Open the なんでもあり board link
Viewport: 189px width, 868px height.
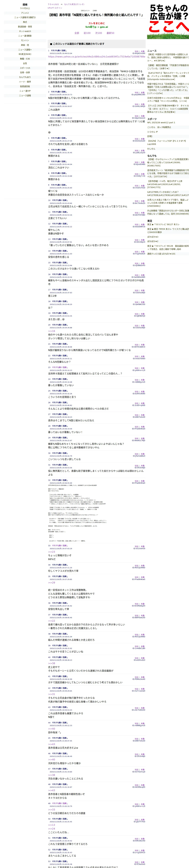tap(25, 77)
